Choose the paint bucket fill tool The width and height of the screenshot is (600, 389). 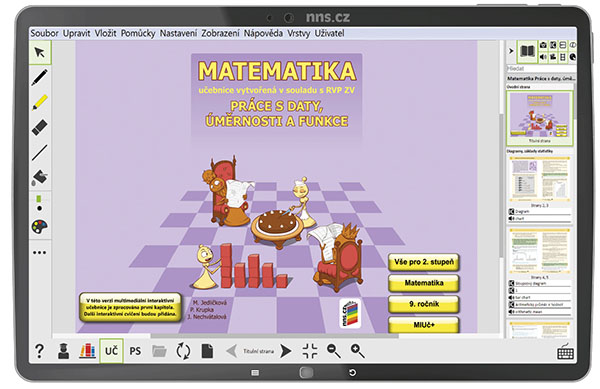(40, 177)
